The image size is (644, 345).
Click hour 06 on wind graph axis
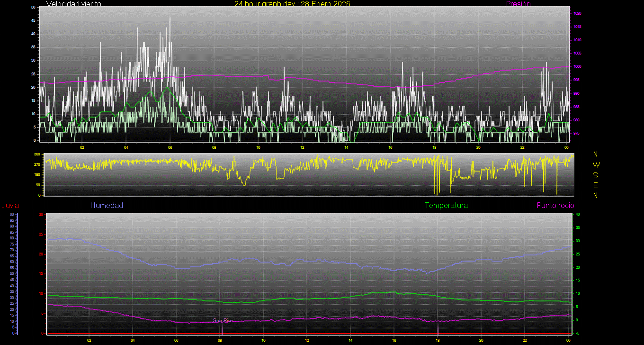170,147
